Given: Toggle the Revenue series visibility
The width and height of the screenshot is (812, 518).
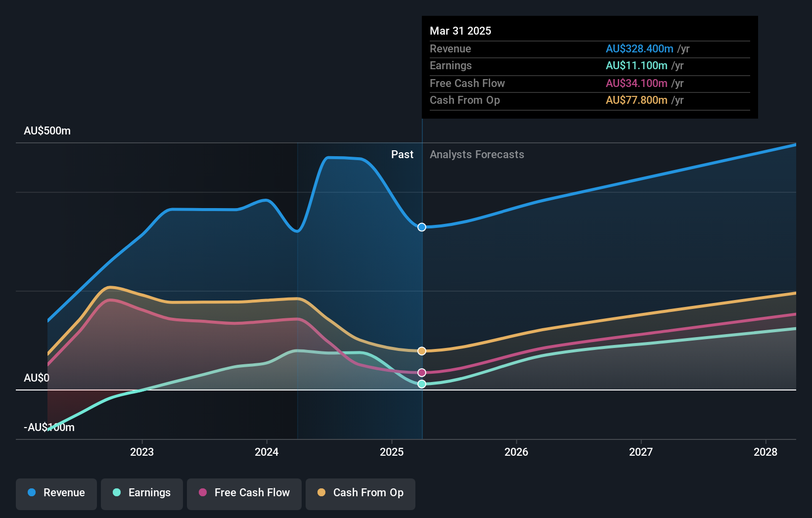Looking at the screenshot, I should click(56, 493).
